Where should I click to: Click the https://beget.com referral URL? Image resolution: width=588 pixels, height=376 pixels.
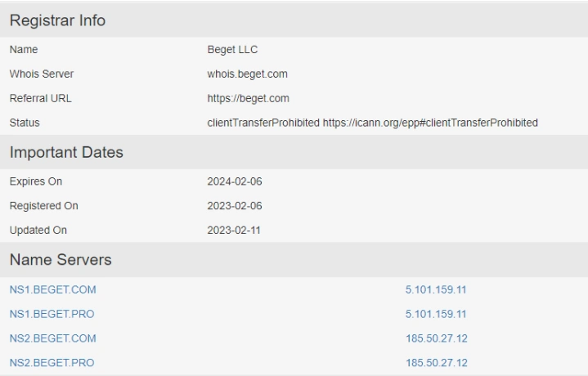[249, 98]
